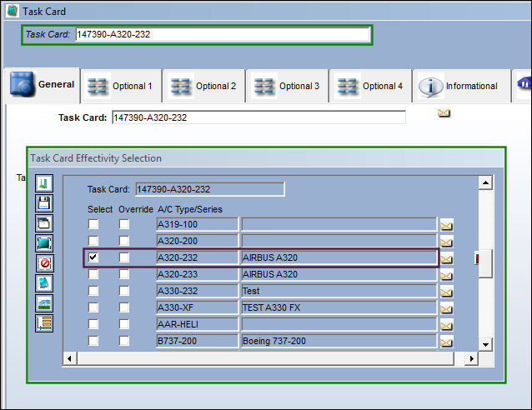Image resolution: width=532 pixels, height=410 pixels.
Task: Check Select box for A330-232
Action: click(93, 291)
